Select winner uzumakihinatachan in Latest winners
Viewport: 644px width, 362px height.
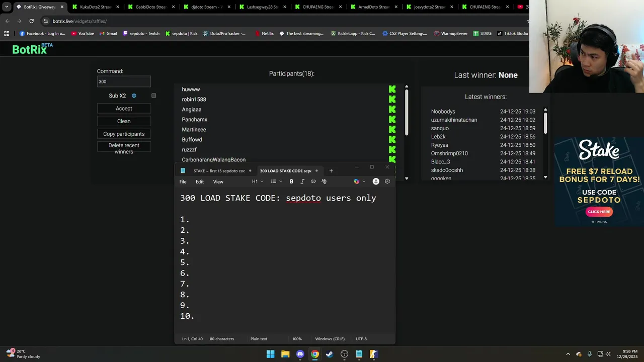[x=454, y=120]
